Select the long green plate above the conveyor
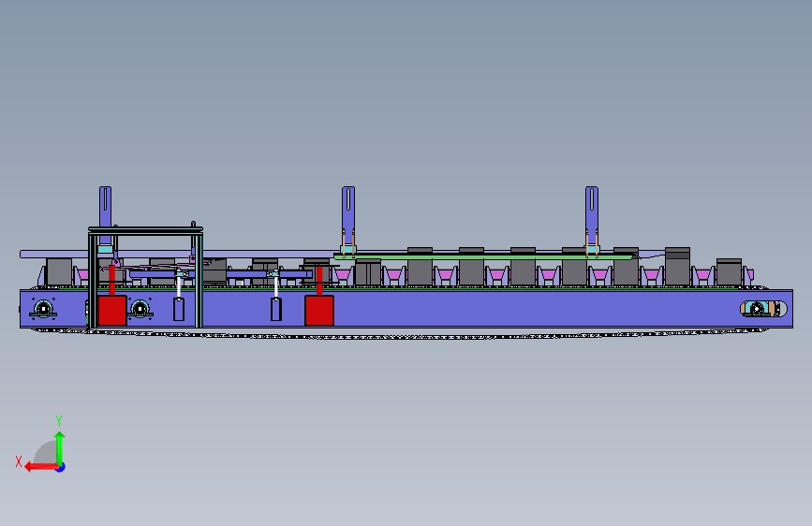 click(485, 256)
